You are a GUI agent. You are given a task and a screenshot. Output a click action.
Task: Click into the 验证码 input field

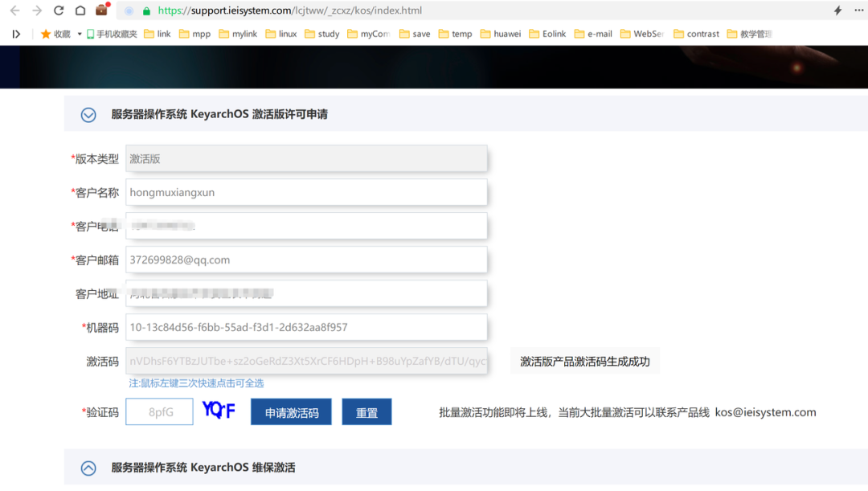tap(159, 412)
